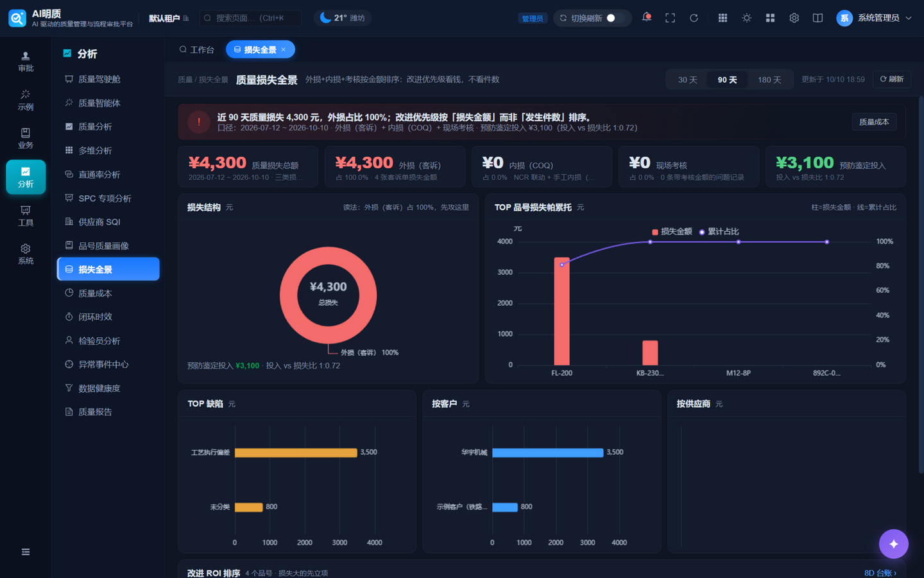Screen dimensions: 924x578
Task: Collapse the sidebar with the bottom menu icon
Action: pyautogui.click(x=26, y=552)
